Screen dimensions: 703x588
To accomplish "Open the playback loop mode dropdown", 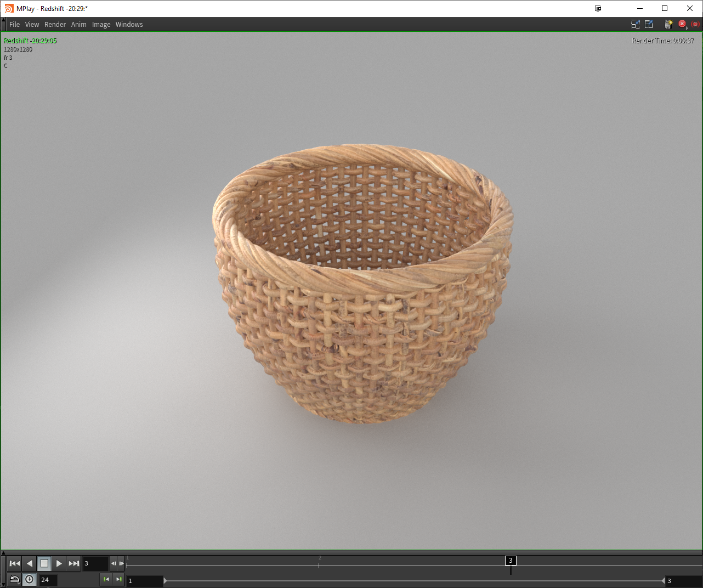I will pyautogui.click(x=15, y=580).
